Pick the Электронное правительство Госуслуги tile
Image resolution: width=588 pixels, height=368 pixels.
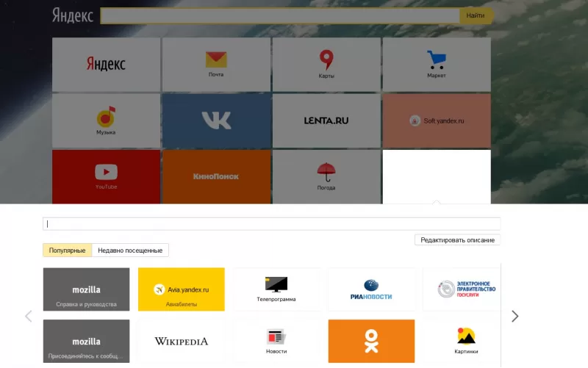[x=462, y=289]
